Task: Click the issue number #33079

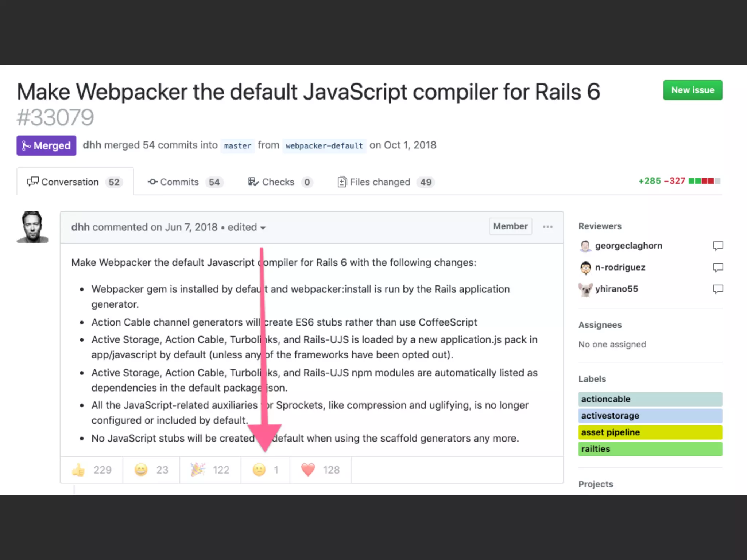Action: coord(55,117)
